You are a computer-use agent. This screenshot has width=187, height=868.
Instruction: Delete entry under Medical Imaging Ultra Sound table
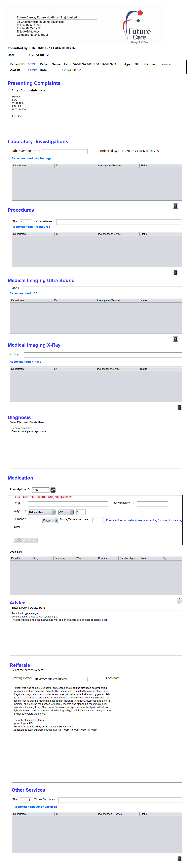tap(175, 339)
